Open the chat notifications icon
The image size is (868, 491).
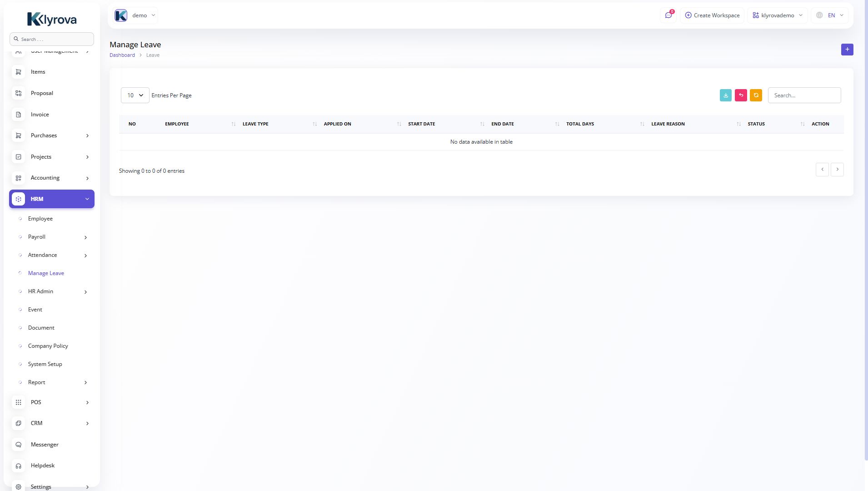[x=668, y=15]
